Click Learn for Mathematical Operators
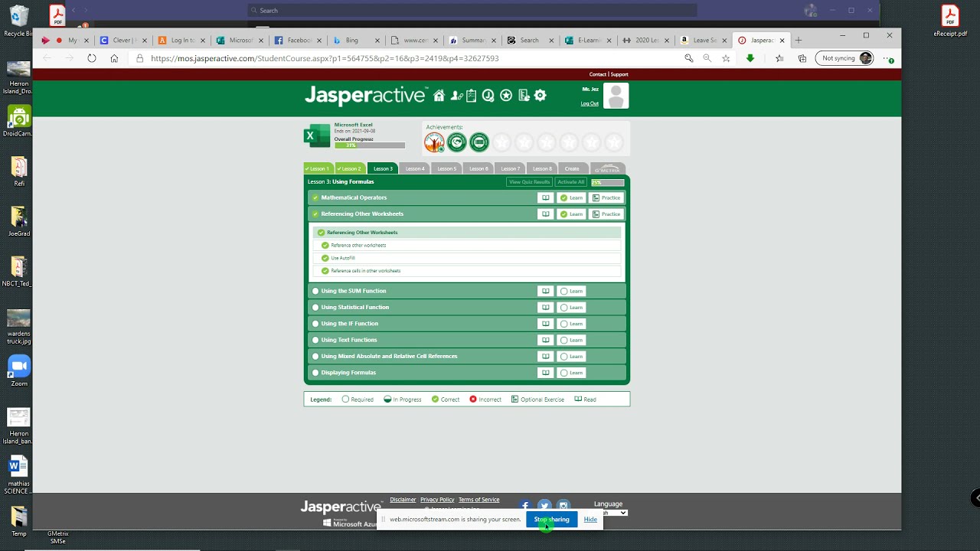Screen dimensions: 980x551 pyautogui.click(x=571, y=197)
